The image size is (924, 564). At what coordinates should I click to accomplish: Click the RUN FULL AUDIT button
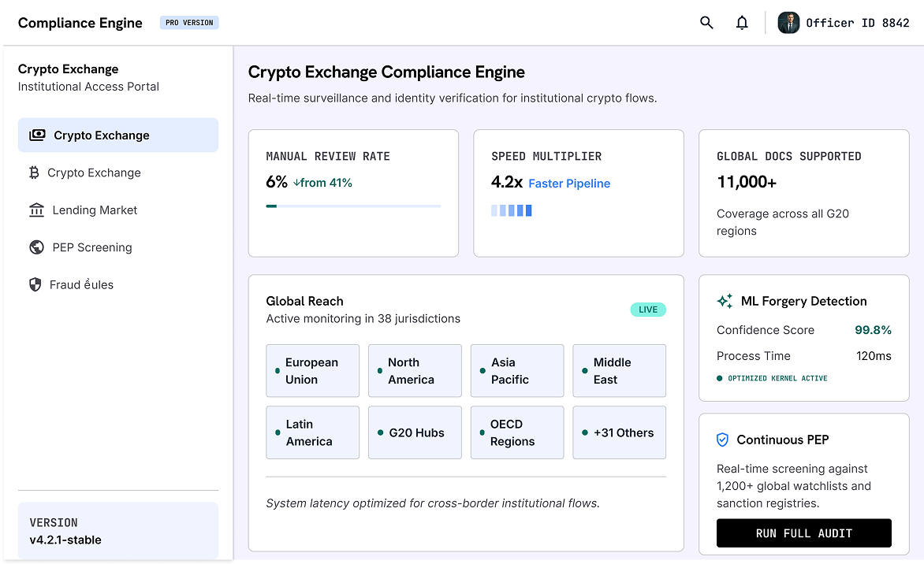804,533
